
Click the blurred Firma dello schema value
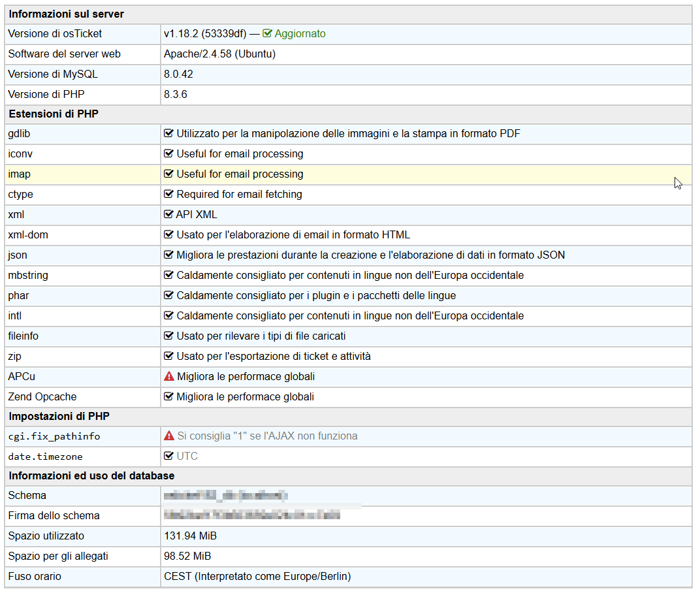pos(252,516)
